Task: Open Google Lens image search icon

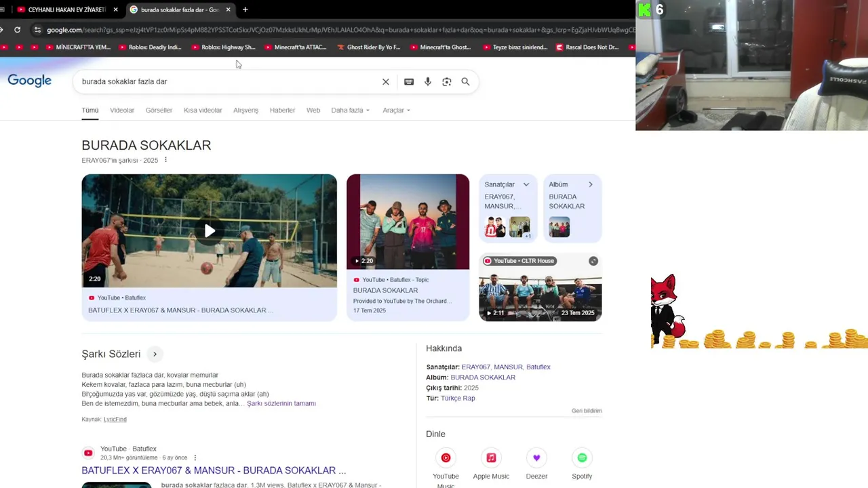Action: (x=447, y=81)
